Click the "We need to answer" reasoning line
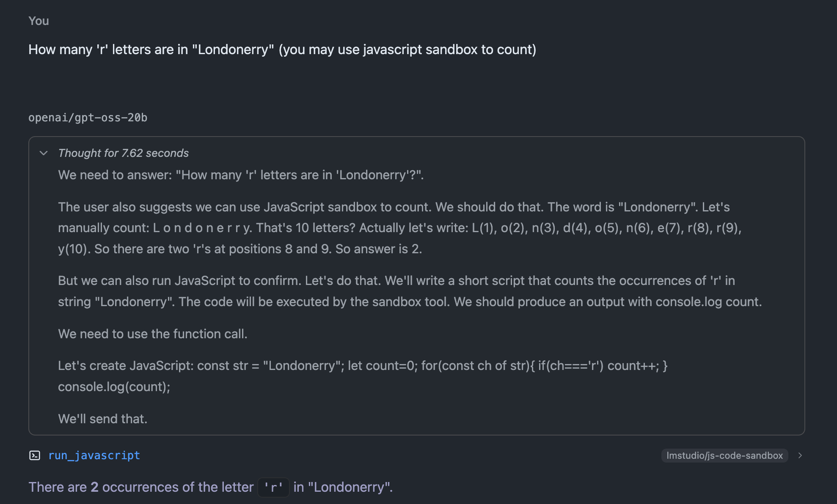 click(240, 175)
